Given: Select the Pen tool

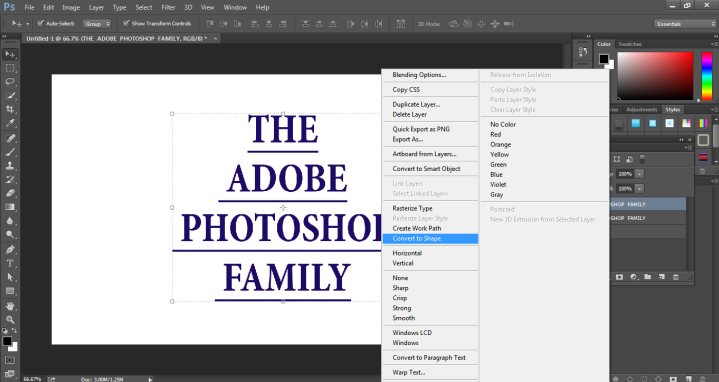Looking at the screenshot, I should click(x=10, y=249).
